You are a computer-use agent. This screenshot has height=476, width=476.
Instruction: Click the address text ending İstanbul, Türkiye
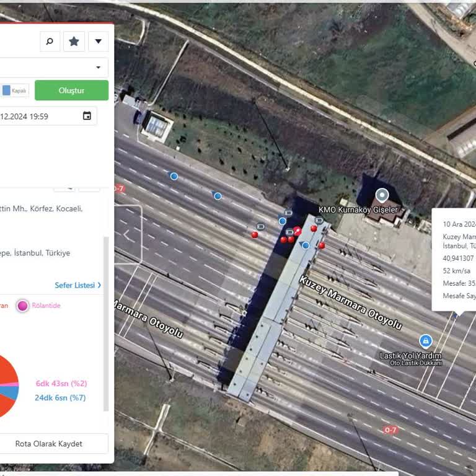click(x=35, y=253)
